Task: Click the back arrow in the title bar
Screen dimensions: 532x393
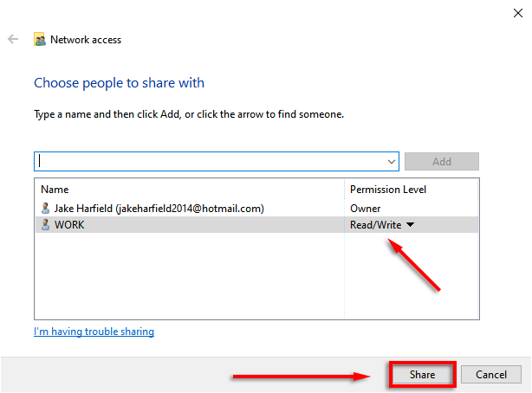Action: pos(13,40)
